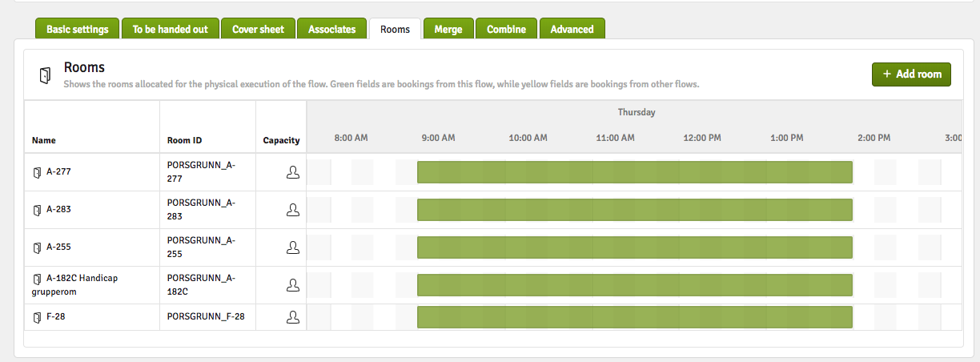980x362 pixels.
Task: Select the green booking bar for F-28
Action: (x=634, y=317)
